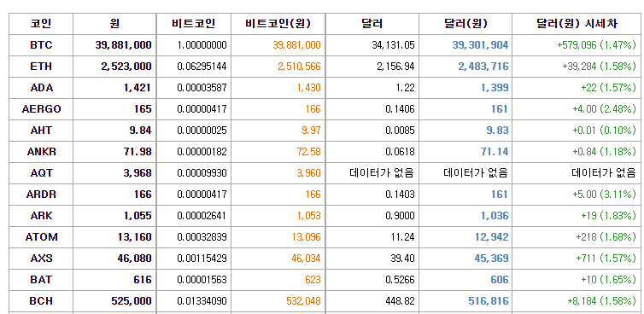Select the ARK coin cell
The height and width of the screenshot is (314, 644).
coord(41,216)
